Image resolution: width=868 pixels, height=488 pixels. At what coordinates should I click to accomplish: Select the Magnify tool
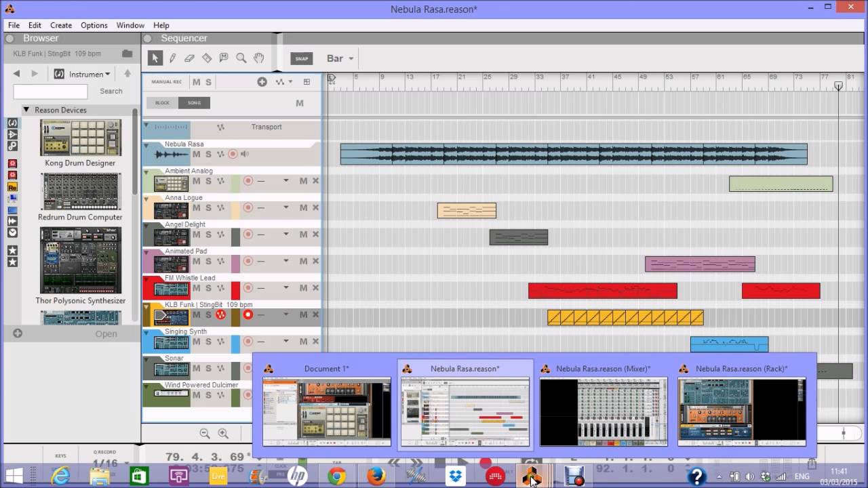[241, 58]
